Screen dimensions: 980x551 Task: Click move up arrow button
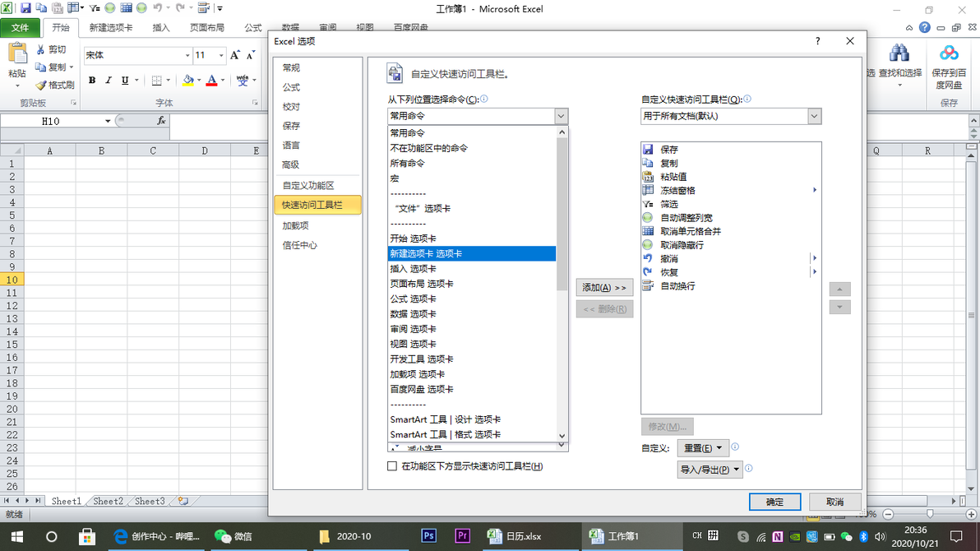click(839, 289)
